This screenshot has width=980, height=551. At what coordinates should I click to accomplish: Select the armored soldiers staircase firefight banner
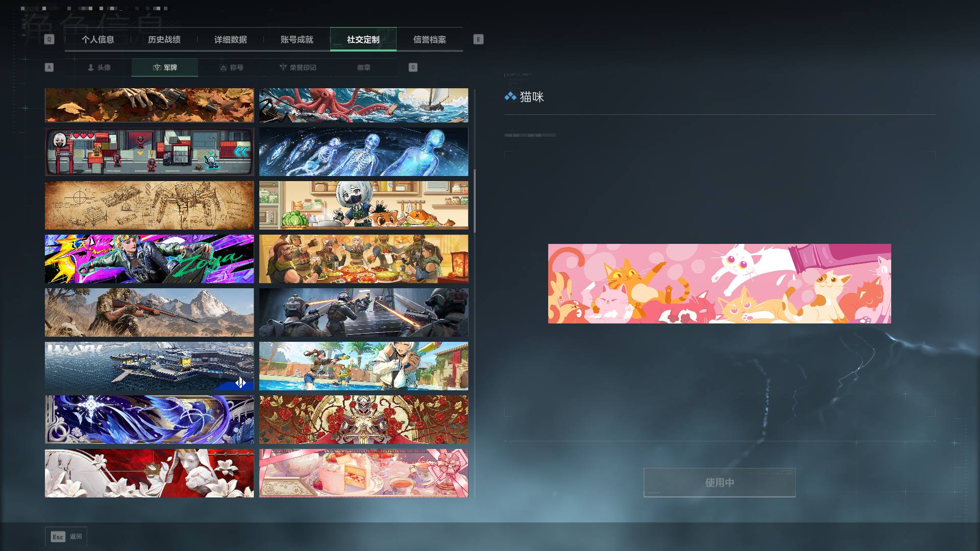[x=363, y=312]
